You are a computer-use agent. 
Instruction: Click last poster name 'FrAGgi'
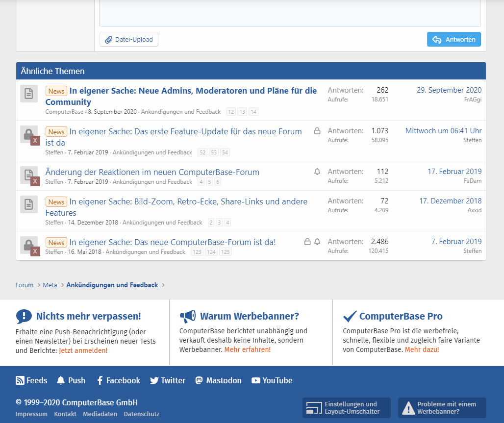tap(473, 100)
